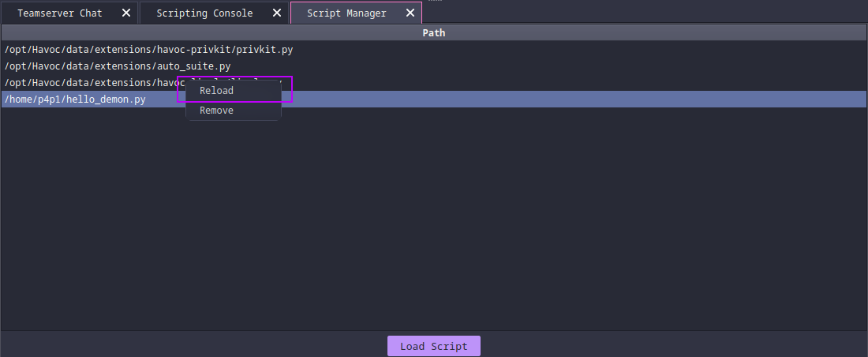
Task: Close the Scripting Console tab
Action: 277,13
